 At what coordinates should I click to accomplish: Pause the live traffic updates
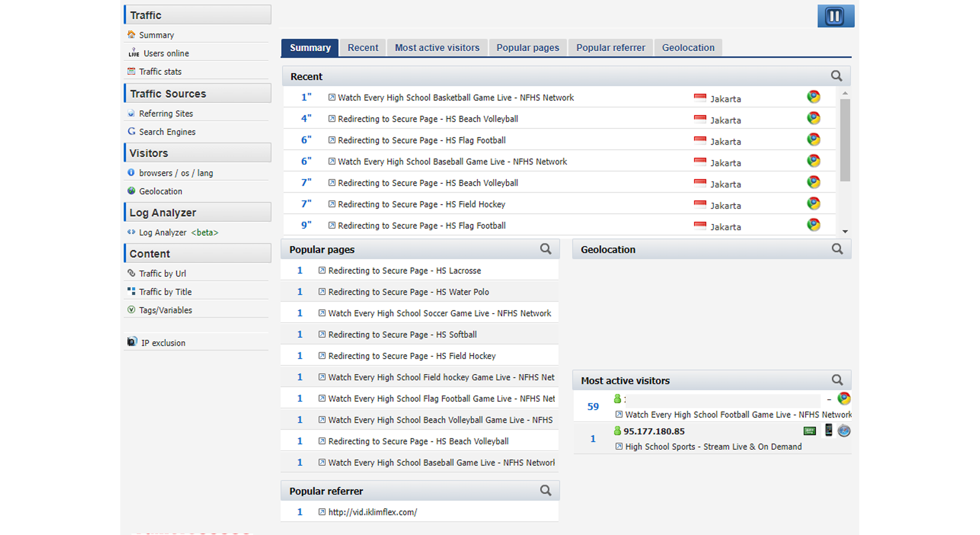(x=835, y=16)
